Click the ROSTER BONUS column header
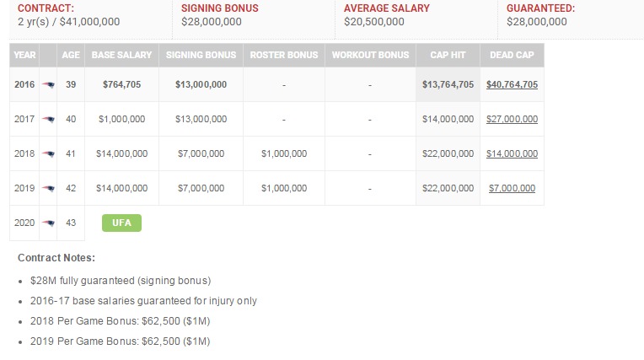 (x=284, y=56)
